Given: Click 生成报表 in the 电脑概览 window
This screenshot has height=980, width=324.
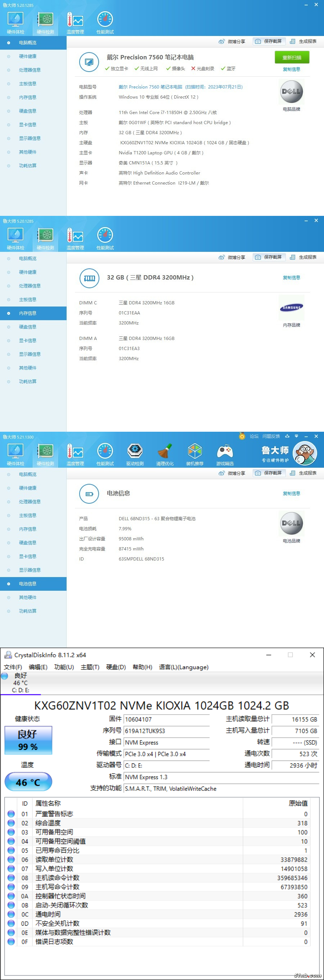Looking at the screenshot, I should [x=303, y=41].
